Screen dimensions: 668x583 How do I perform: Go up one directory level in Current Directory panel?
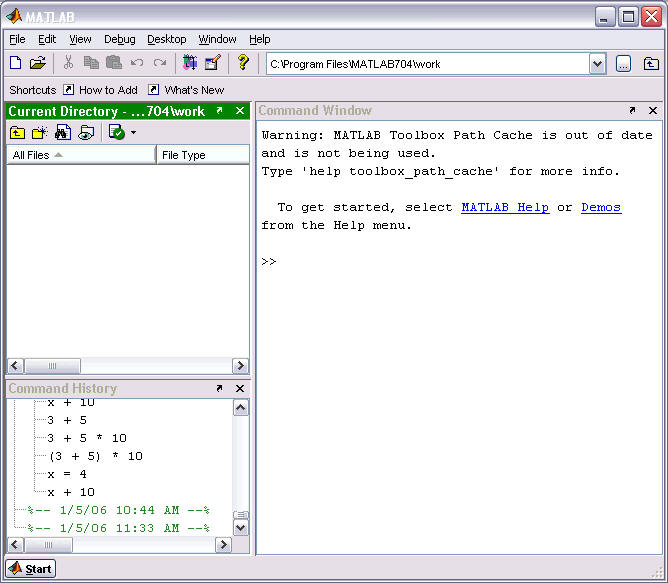[x=17, y=132]
